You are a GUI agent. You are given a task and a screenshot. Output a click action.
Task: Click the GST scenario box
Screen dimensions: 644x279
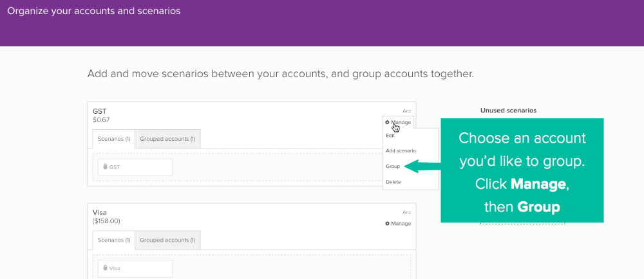(x=135, y=167)
